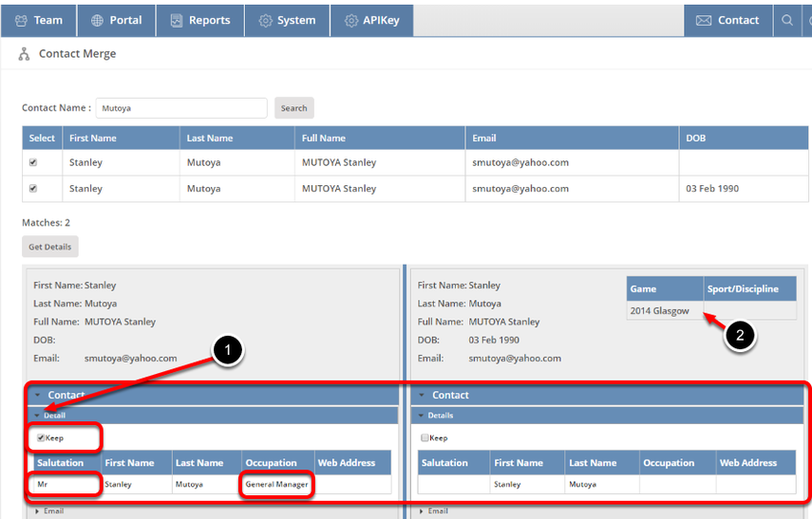Click the Contact envelope icon
The image size is (812, 519).
click(x=703, y=21)
